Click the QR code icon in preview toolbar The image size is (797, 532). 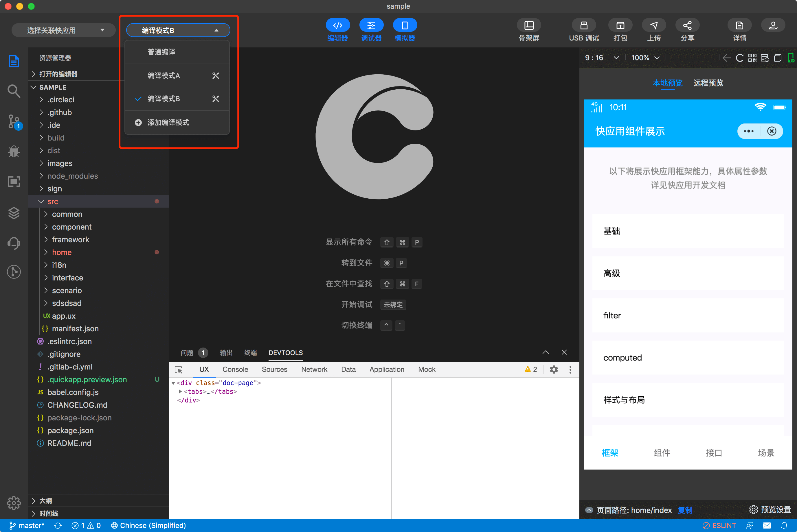pyautogui.click(x=752, y=58)
